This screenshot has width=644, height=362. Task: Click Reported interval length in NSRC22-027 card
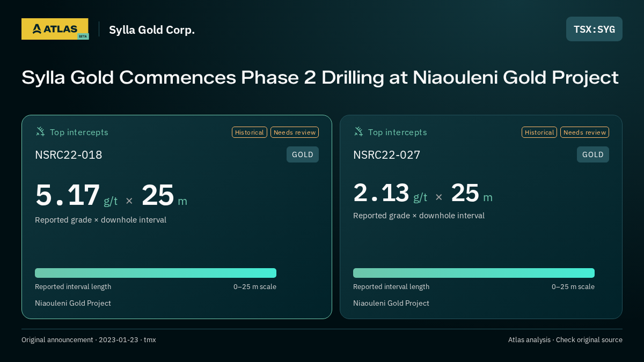[x=391, y=287]
